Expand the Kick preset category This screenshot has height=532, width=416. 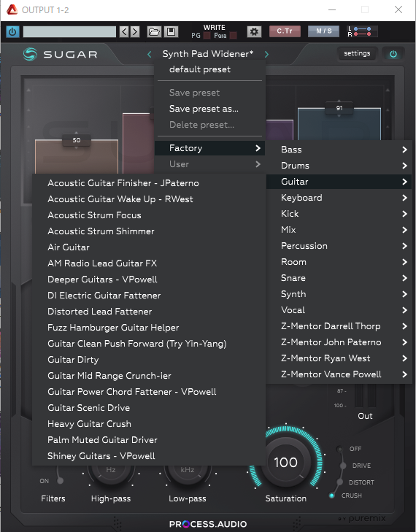click(339, 214)
